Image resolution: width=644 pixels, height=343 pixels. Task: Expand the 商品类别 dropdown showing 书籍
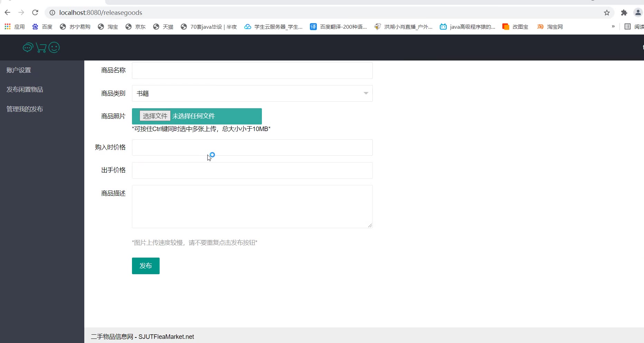pyautogui.click(x=252, y=93)
